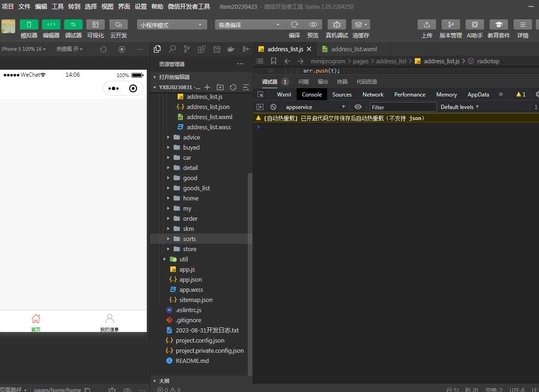This screenshot has width=539, height=392.
Task: Open the 工具 menu
Action: pyautogui.click(x=57, y=6)
